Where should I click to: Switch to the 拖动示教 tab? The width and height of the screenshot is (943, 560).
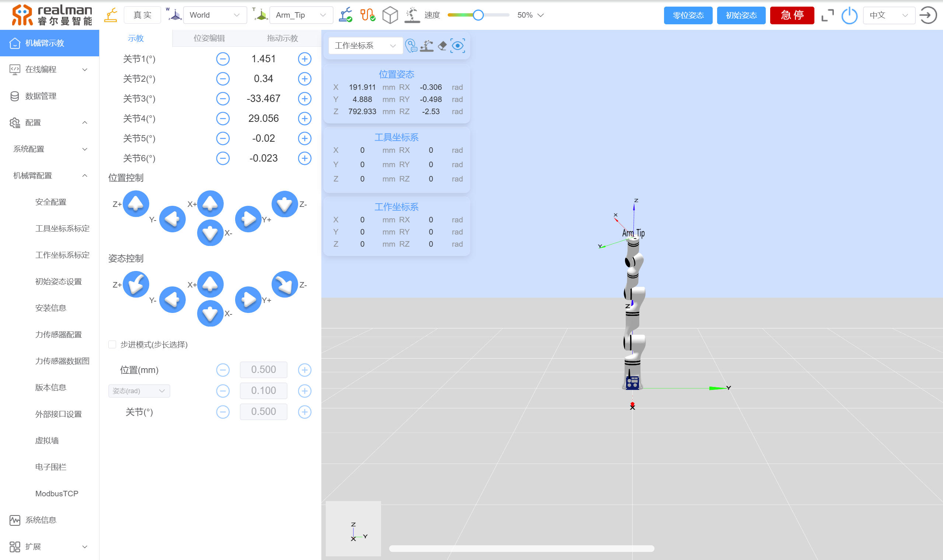click(283, 38)
